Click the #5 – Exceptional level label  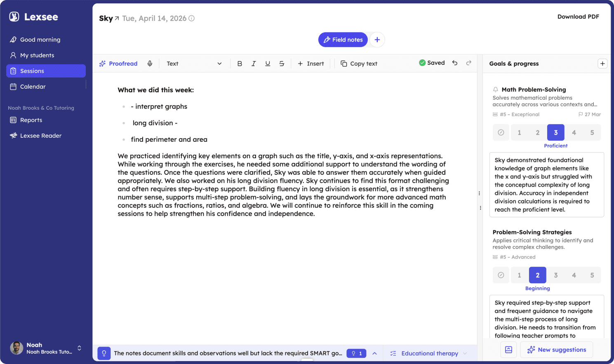tap(516, 114)
